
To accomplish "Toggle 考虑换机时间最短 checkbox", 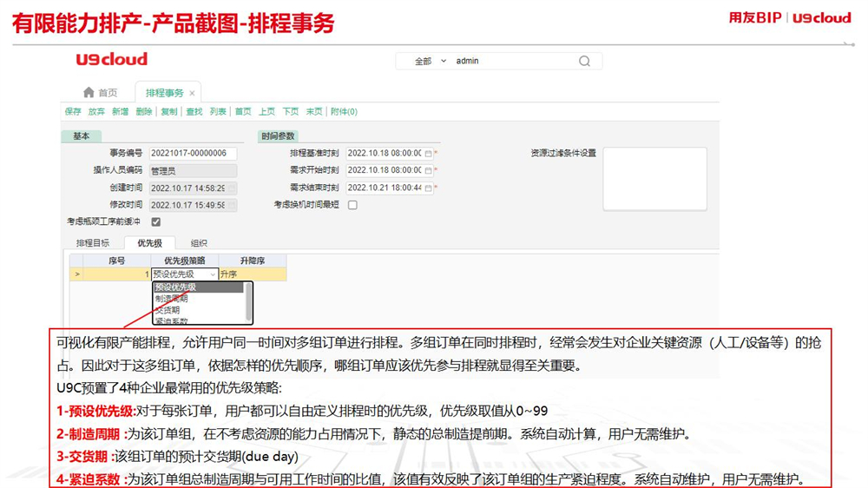I will [x=352, y=205].
